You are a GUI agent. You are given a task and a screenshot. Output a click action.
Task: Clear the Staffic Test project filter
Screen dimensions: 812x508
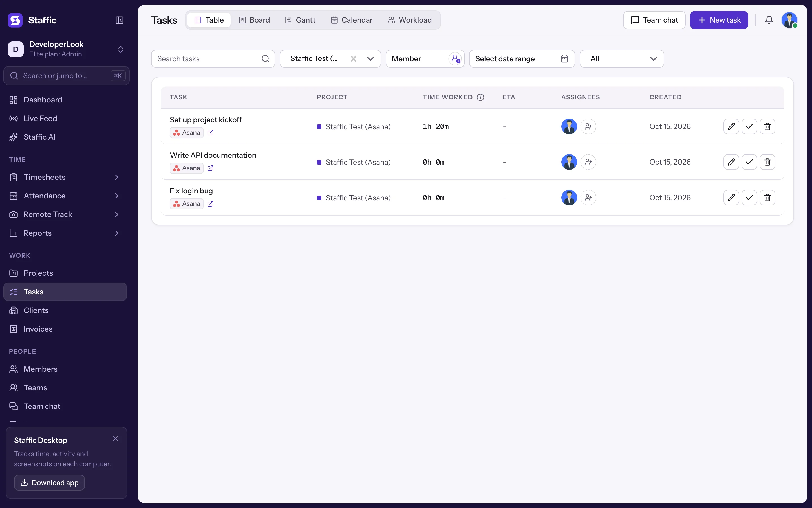pyautogui.click(x=353, y=59)
